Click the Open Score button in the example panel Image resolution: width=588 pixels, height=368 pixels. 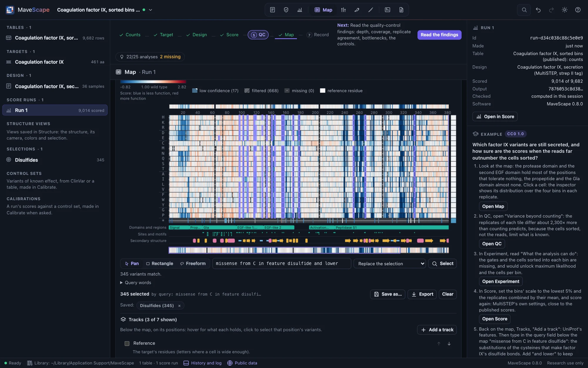495,319
